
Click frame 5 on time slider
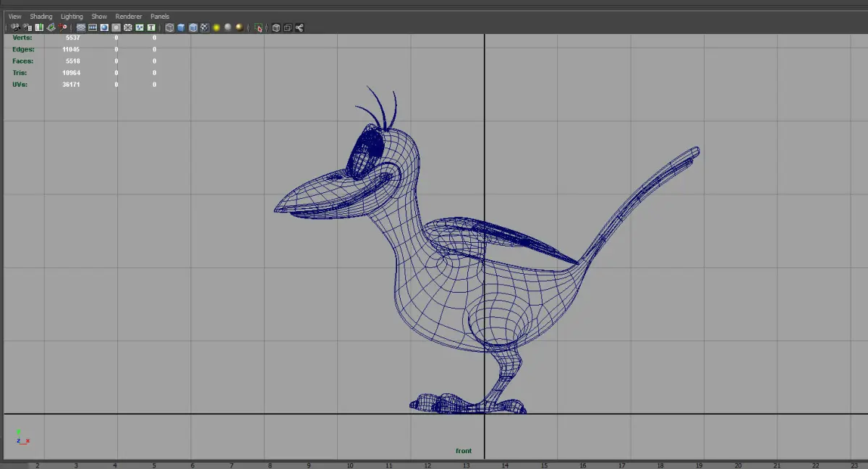[x=154, y=465]
